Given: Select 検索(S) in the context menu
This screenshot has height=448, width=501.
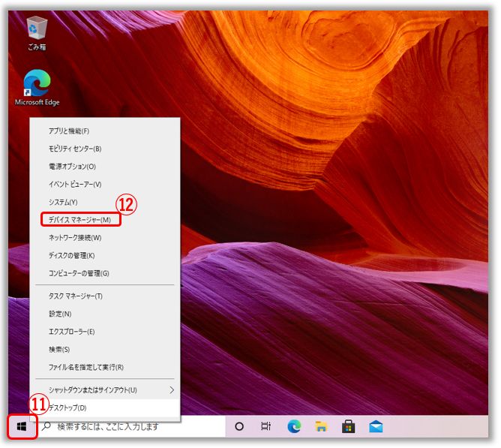Looking at the screenshot, I should coord(105,350).
